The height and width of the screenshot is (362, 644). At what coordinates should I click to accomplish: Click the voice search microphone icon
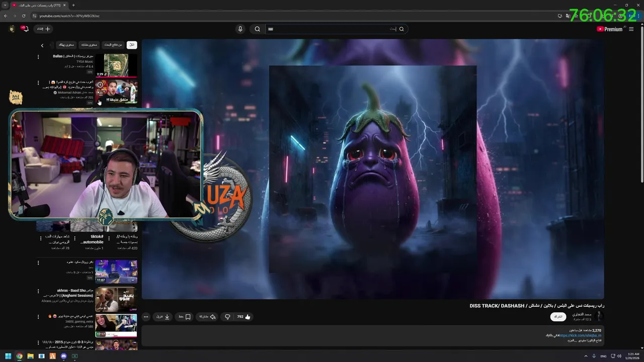click(240, 29)
